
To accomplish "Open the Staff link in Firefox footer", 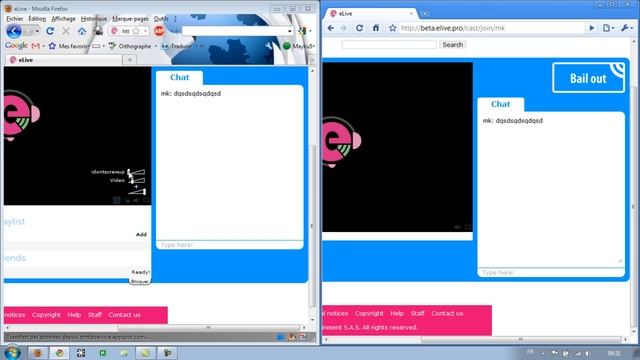I will pyautogui.click(x=95, y=315).
